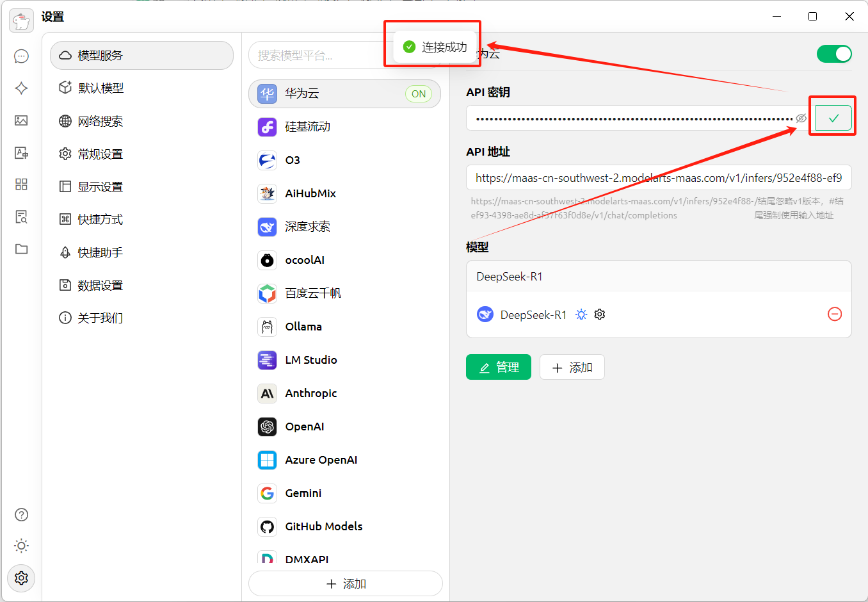Open the translation sidebar icon
This screenshot has height=602, width=868.
pyautogui.click(x=21, y=152)
